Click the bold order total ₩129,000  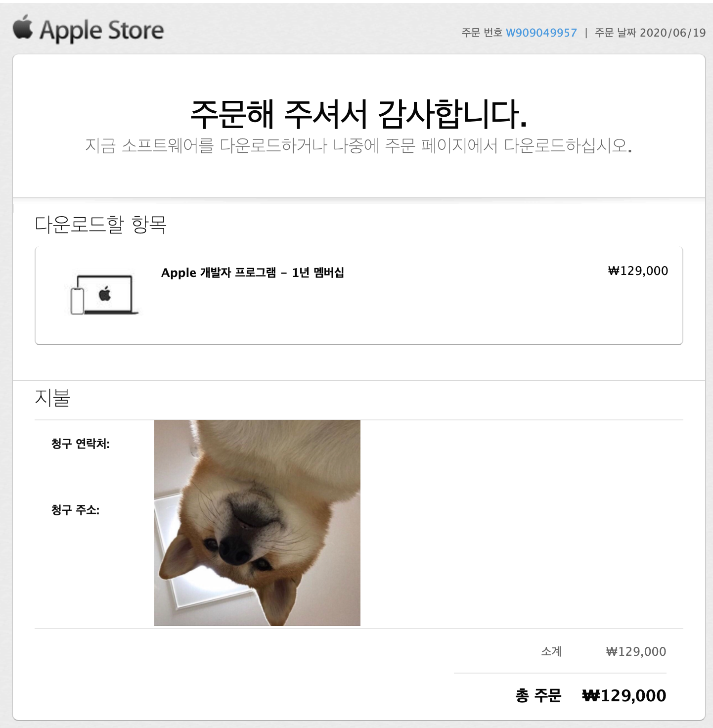tap(624, 696)
